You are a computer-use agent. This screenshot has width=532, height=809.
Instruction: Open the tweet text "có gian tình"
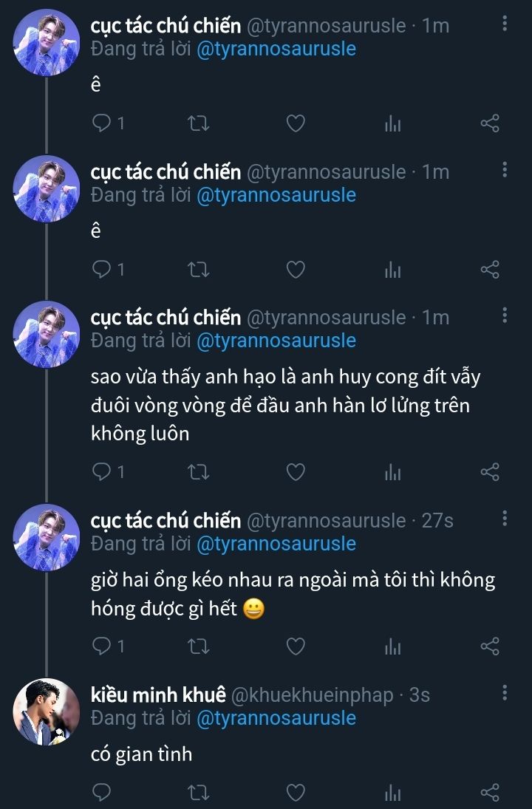pyautogui.click(x=141, y=754)
